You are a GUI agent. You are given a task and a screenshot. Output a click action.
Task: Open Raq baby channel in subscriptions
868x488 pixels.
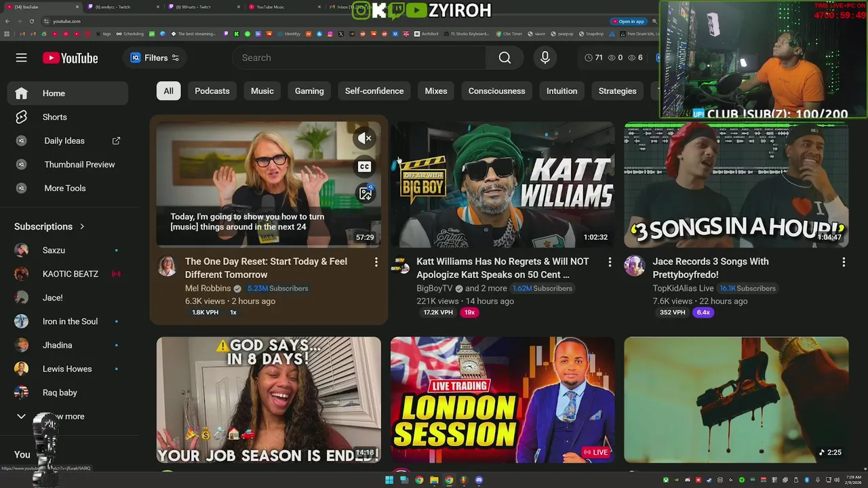tap(67, 392)
